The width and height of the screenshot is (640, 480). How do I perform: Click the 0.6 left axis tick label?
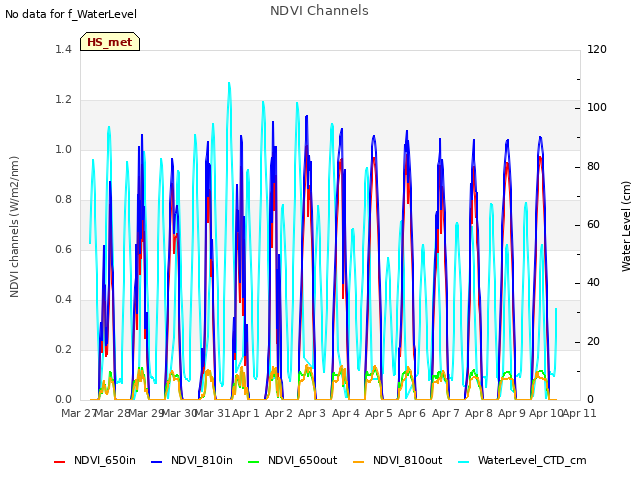[63, 249]
